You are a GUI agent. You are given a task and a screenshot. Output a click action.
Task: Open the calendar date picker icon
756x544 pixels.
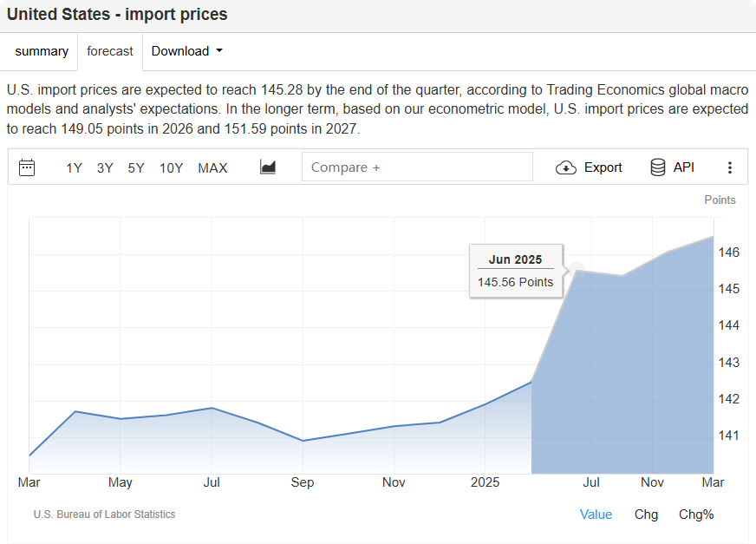(x=27, y=167)
